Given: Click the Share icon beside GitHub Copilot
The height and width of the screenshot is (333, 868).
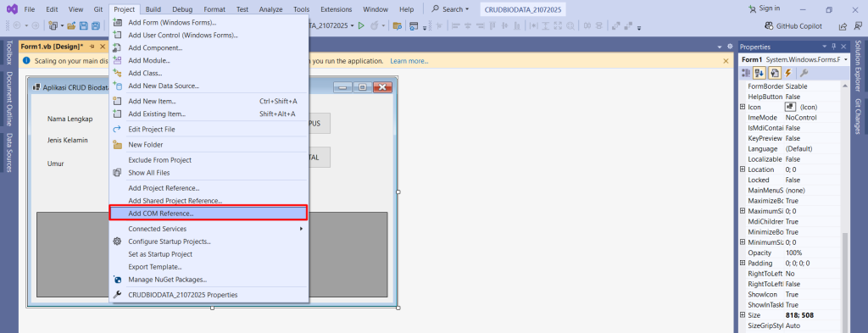Looking at the screenshot, I should coord(843,26).
